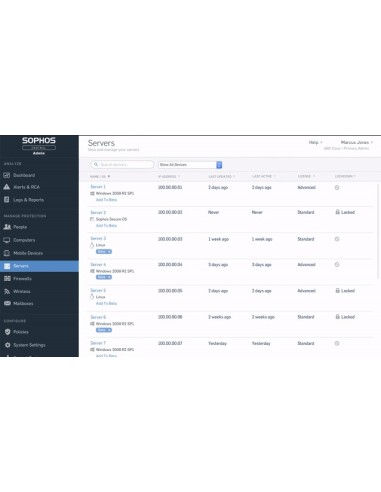Open the Server 2 link
Screen dimensions: 381x492
98,212
